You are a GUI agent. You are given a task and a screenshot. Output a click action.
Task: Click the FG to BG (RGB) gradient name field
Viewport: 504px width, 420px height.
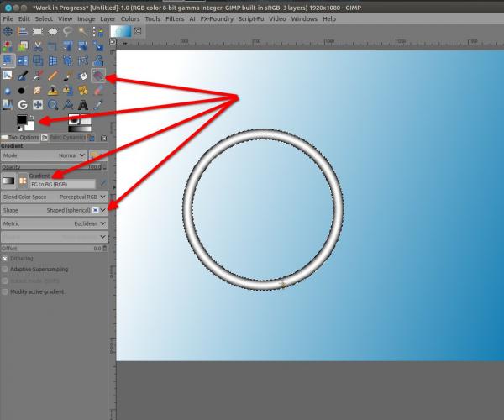[x=62, y=185]
